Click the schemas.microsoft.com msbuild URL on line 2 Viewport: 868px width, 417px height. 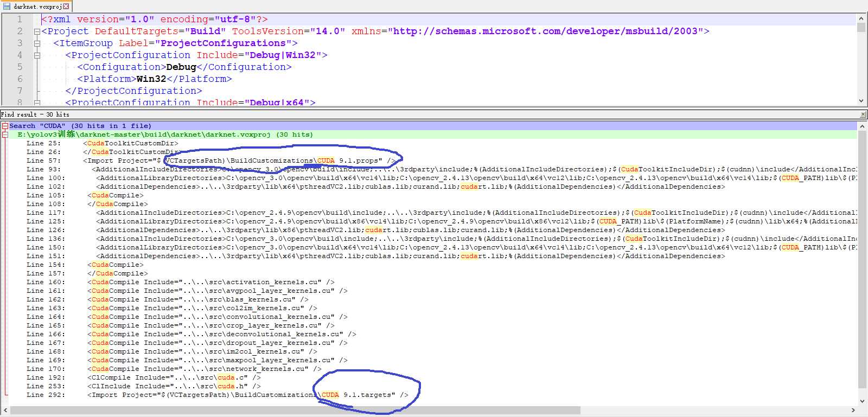pyautogui.click(x=545, y=31)
